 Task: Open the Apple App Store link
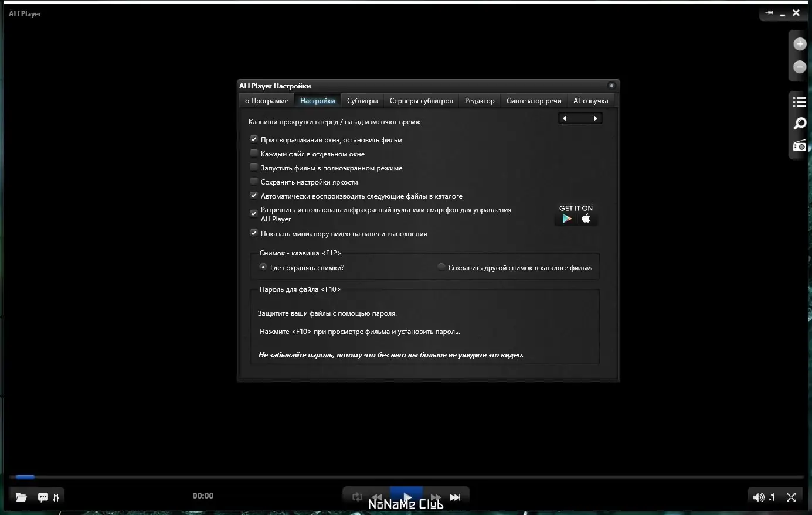click(x=586, y=219)
